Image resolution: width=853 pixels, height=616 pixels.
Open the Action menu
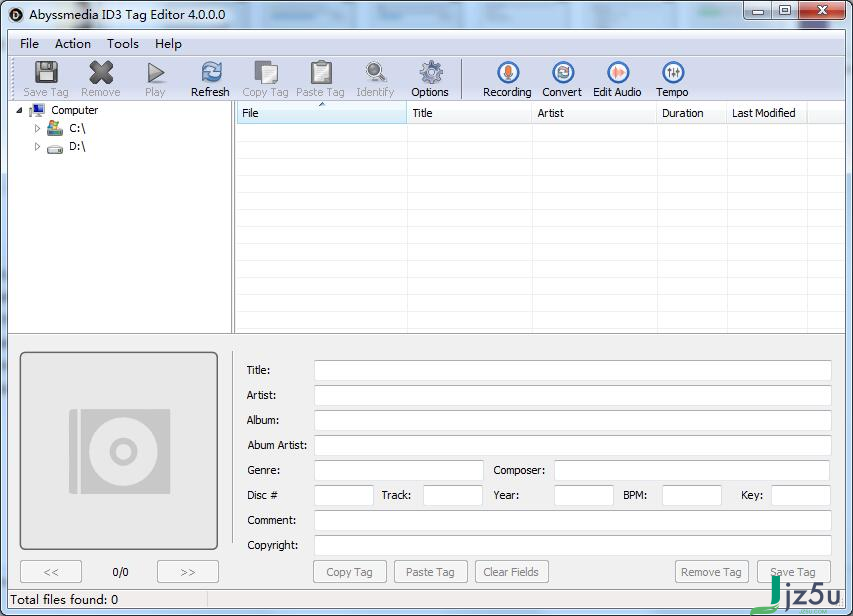pos(73,44)
